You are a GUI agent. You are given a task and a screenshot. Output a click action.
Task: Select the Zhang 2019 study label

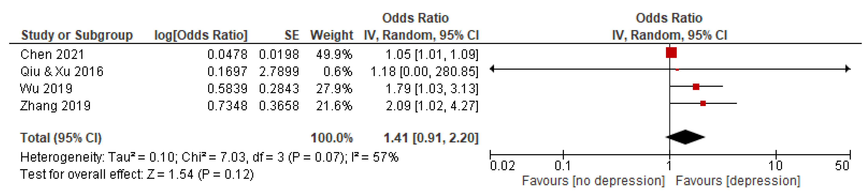pyautogui.click(x=55, y=106)
